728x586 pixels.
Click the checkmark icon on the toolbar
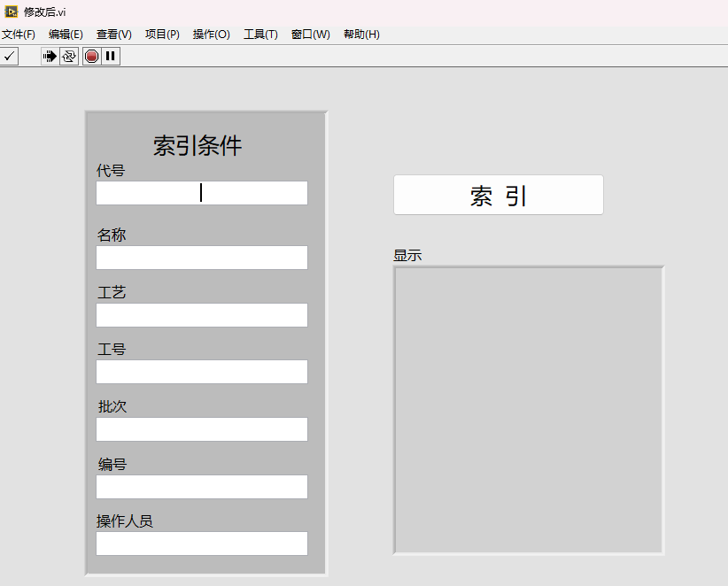(x=10, y=56)
